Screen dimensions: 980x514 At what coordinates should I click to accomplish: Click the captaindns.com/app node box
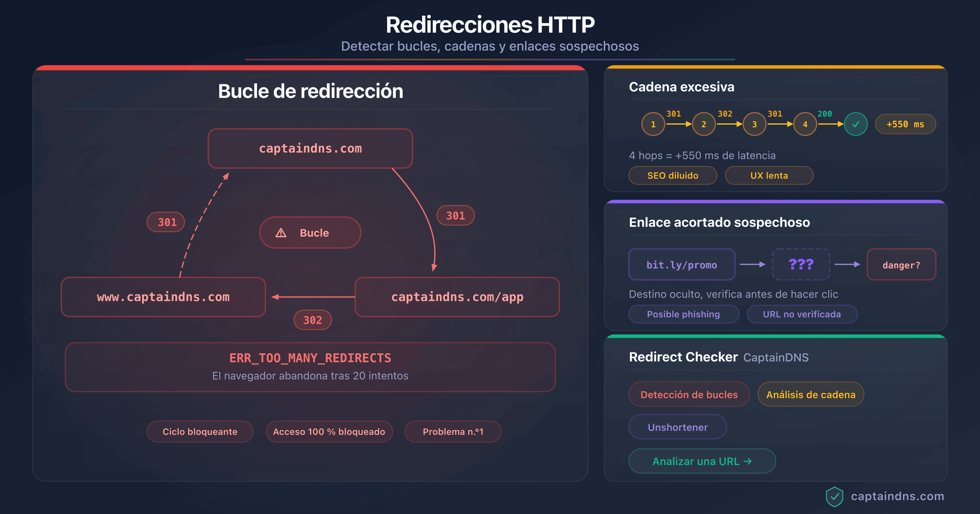click(x=457, y=297)
